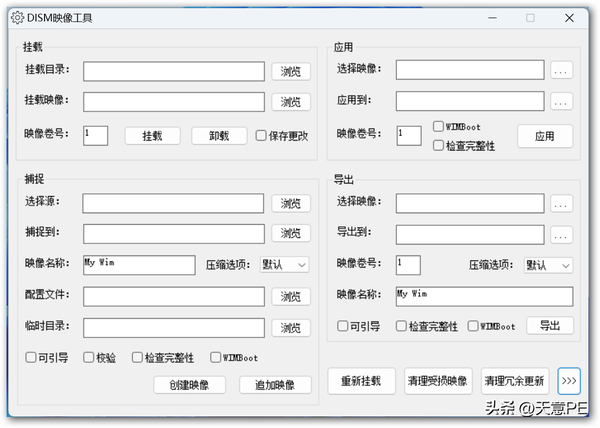Viewport: 600px width, 428px height.
Task: Focus the 导出到 input field
Action: [x=470, y=234]
